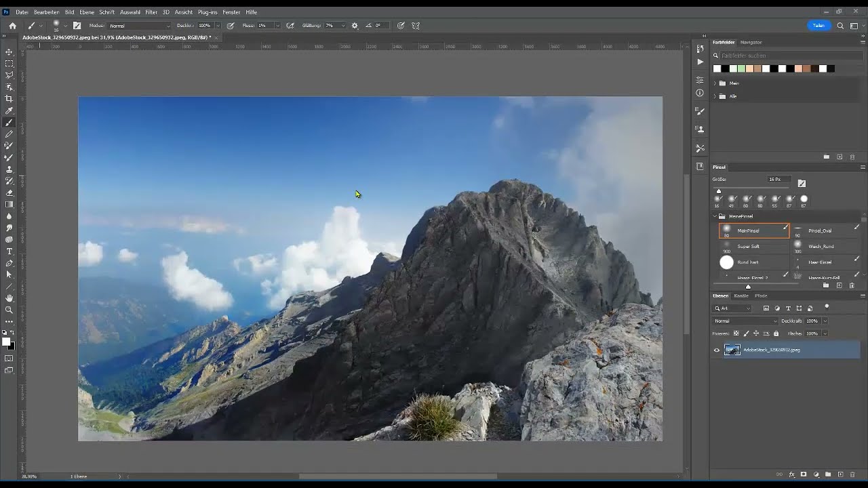Screen dimensions: 868x488
Task: Create new brush group folder icon
Action: (x=826, y=285)
